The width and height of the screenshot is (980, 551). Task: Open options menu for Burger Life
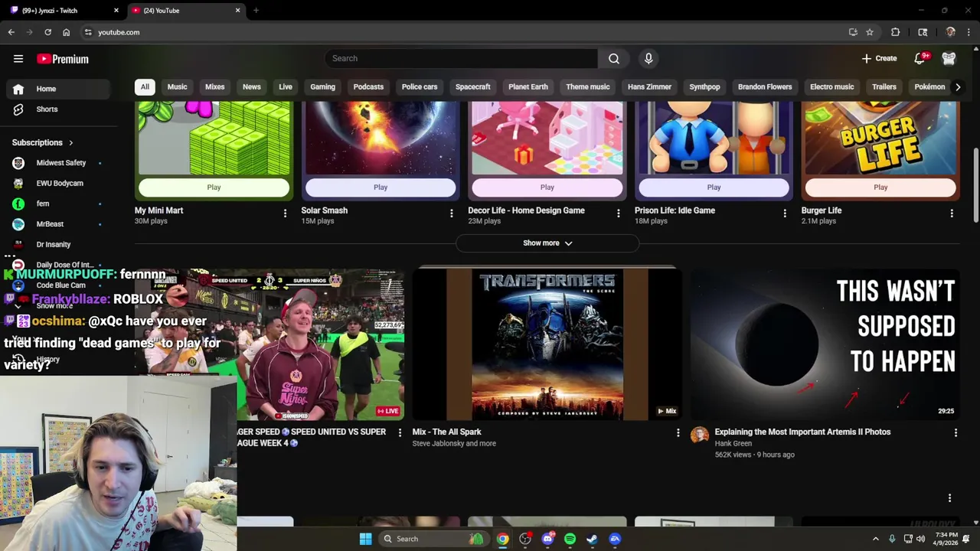click(x=951, y=214)
